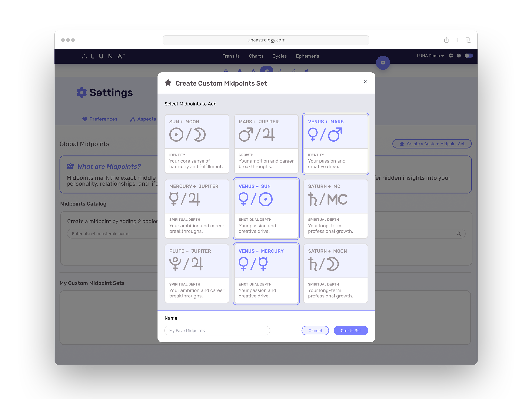Open the Ephemeris menu
532x399 pixels.
307,56
